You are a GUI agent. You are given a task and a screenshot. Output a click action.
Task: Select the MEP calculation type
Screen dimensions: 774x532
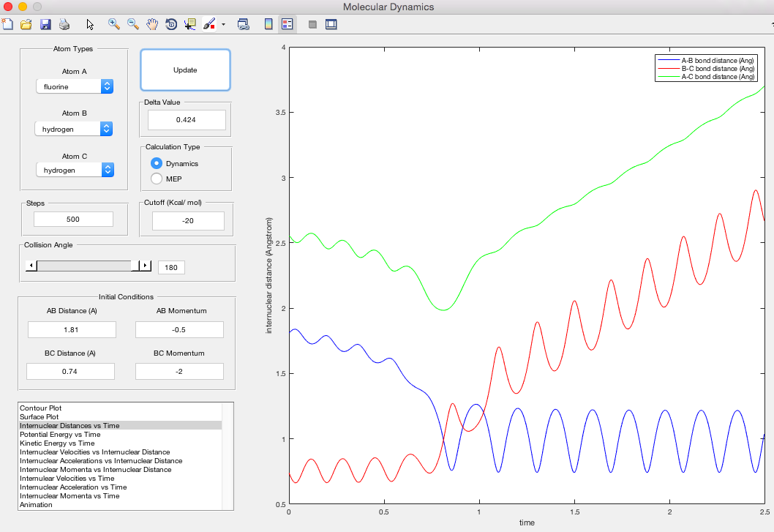(x=157, y=179)
